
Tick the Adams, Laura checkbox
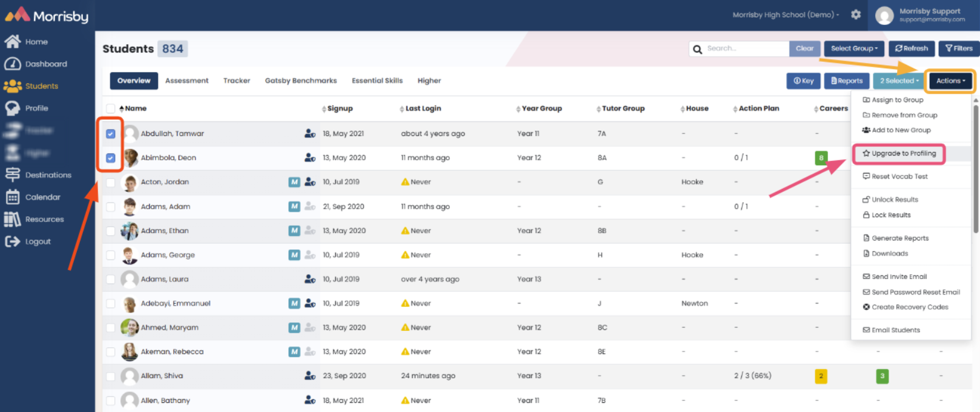111,279
